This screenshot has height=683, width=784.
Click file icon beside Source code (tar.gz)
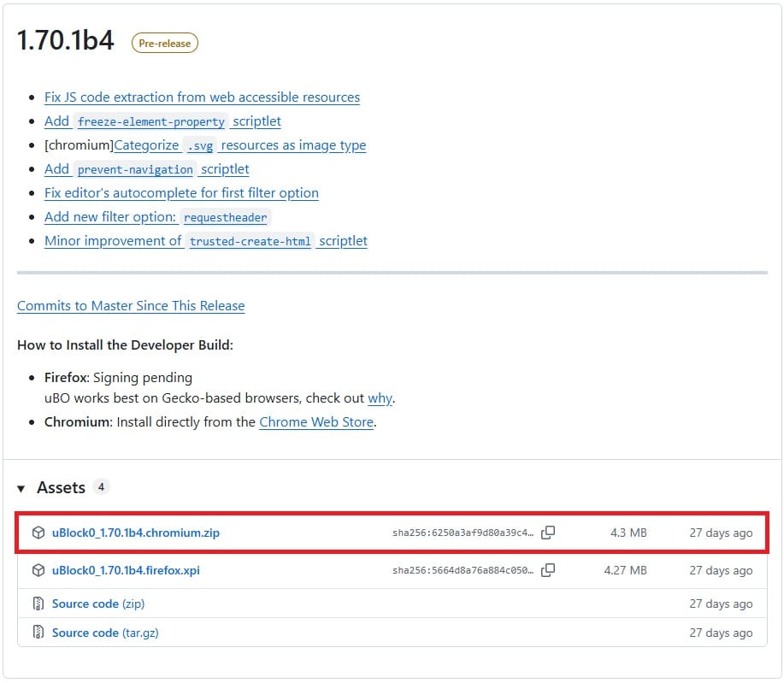(38, 633)
